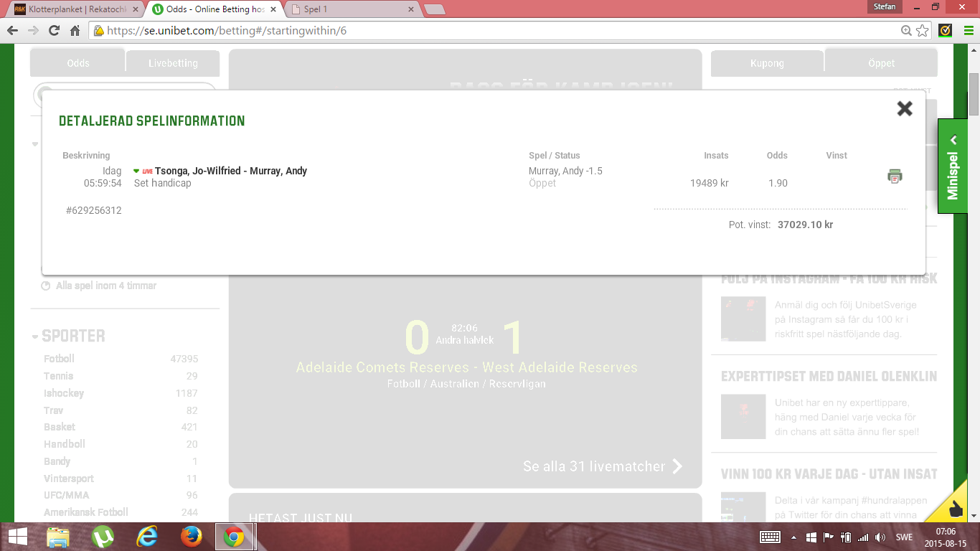Open Amerikansk Fotboll in the sports list

coord(86,512)
